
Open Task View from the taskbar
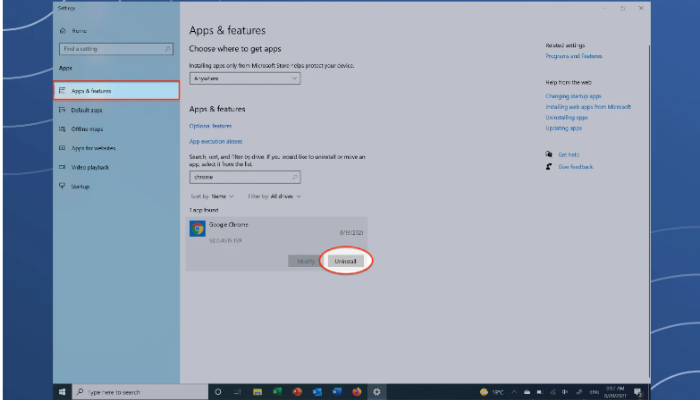click(238, 392)
